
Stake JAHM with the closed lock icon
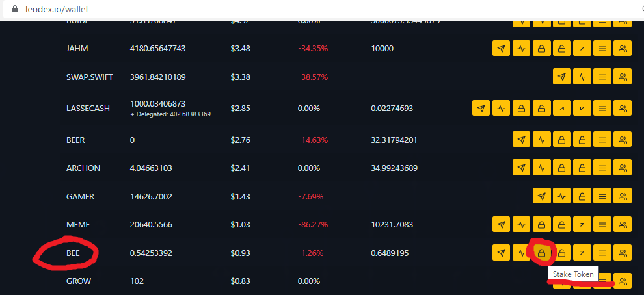pos(541,49)
